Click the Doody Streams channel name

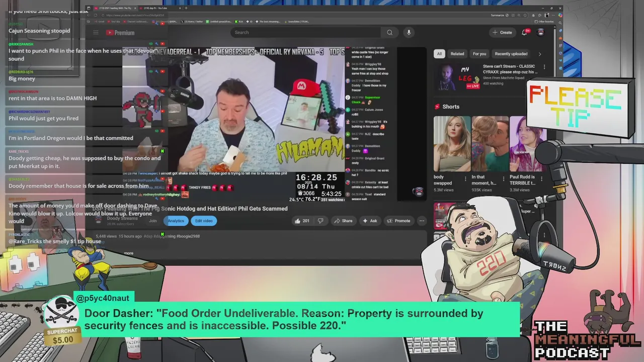click(x=122, y=218)
